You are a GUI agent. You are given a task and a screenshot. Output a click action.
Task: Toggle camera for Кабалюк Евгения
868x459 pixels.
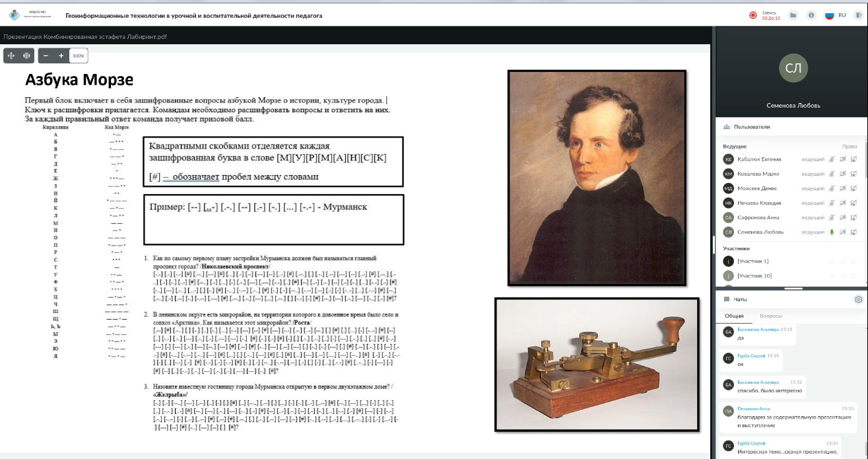click(843, 159)
